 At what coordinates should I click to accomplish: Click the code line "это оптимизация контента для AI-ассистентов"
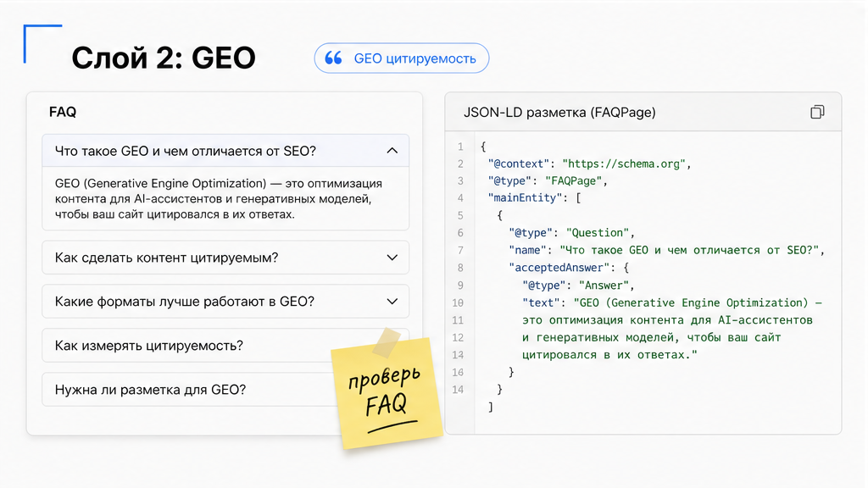pos(667,320)
